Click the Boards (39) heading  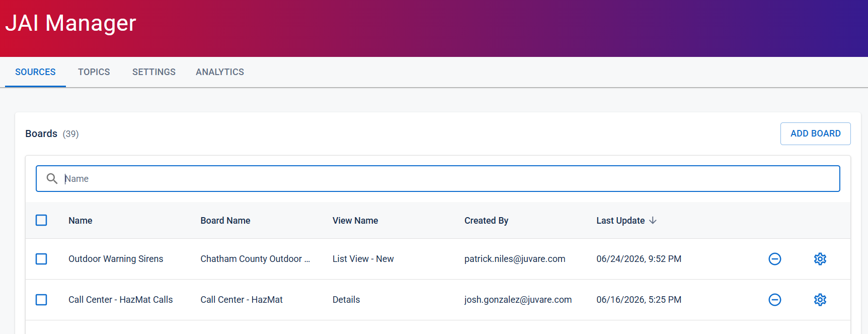(52, 133)
